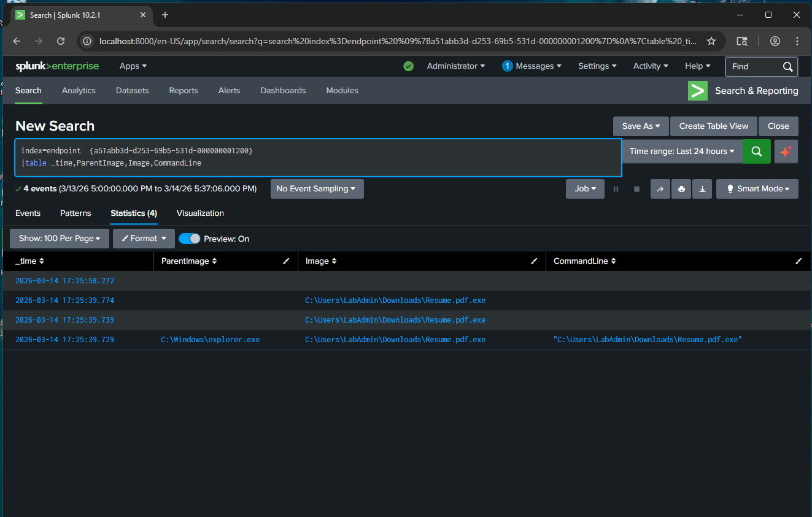Edit the CommandLine column with the pencil icon

pos(798,261)
